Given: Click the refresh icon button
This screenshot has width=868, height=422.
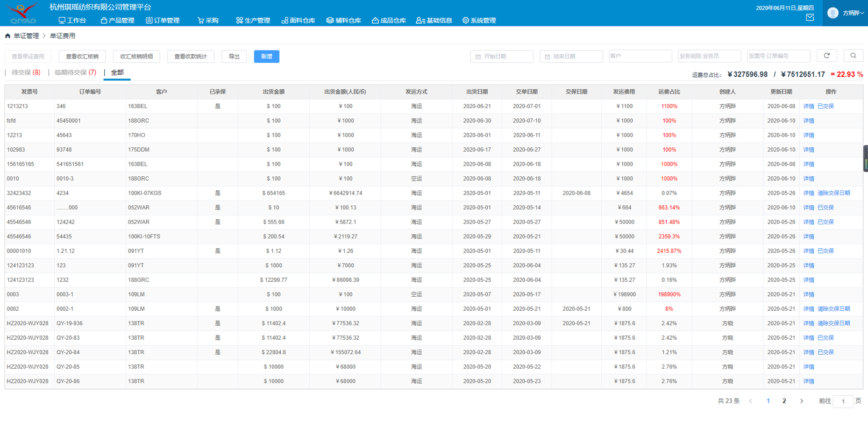Looking at the screenshot, I should 827,56.
